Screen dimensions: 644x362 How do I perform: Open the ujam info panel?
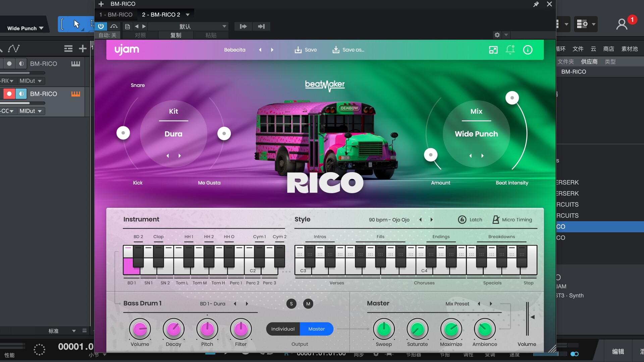point(528,50)
